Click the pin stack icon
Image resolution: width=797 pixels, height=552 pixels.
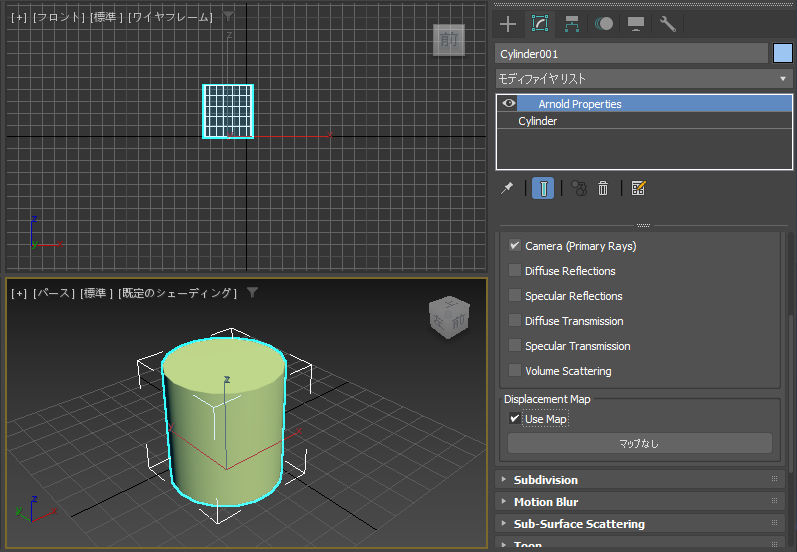coord(507,188)
